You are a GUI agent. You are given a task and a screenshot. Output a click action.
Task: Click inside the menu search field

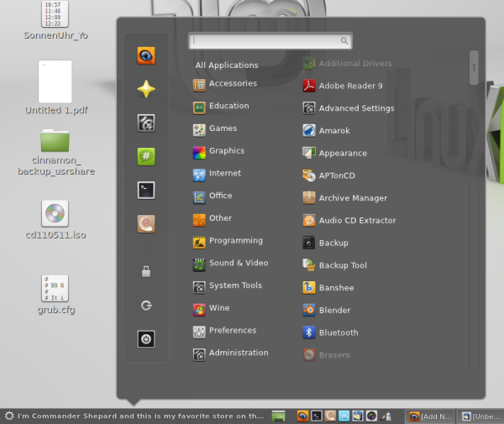[270, 41]
